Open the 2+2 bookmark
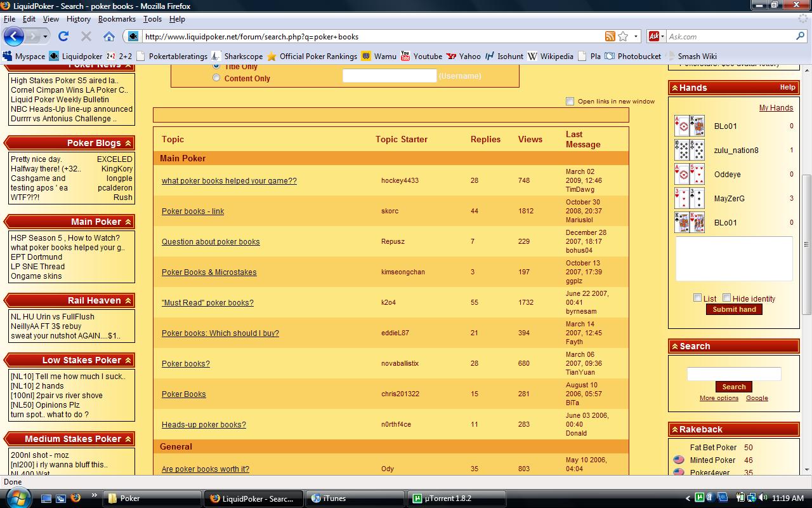812x508 pixels. pyautogui.click(x=119, y=56)
